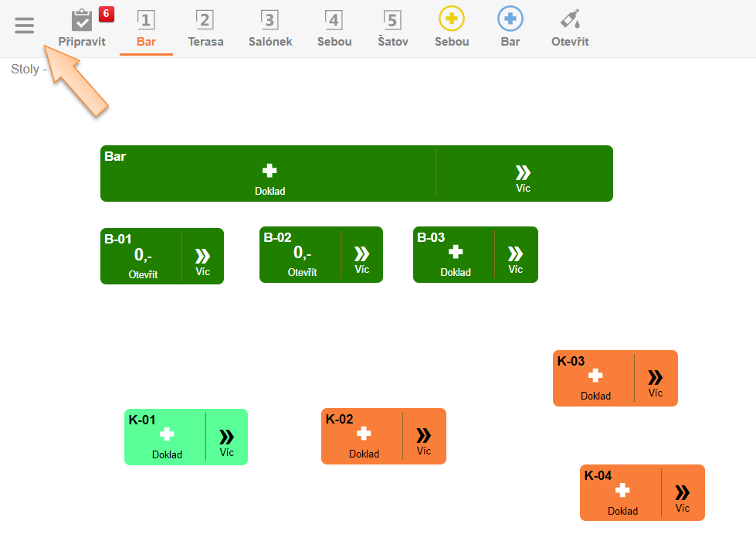Screen dimensions: 756x558
Task: Expand Víc options for Bar table
Action: point(523,178)
